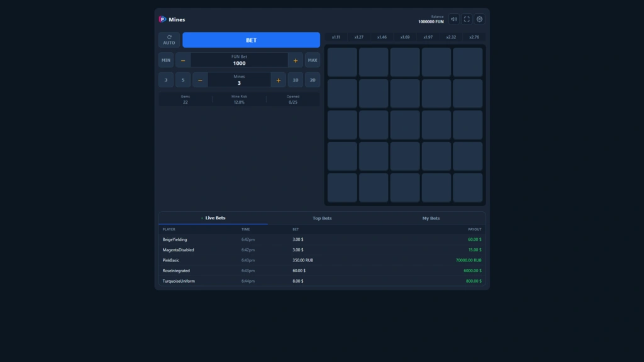Increase the Mines count with plus

(x=278, y=80)
